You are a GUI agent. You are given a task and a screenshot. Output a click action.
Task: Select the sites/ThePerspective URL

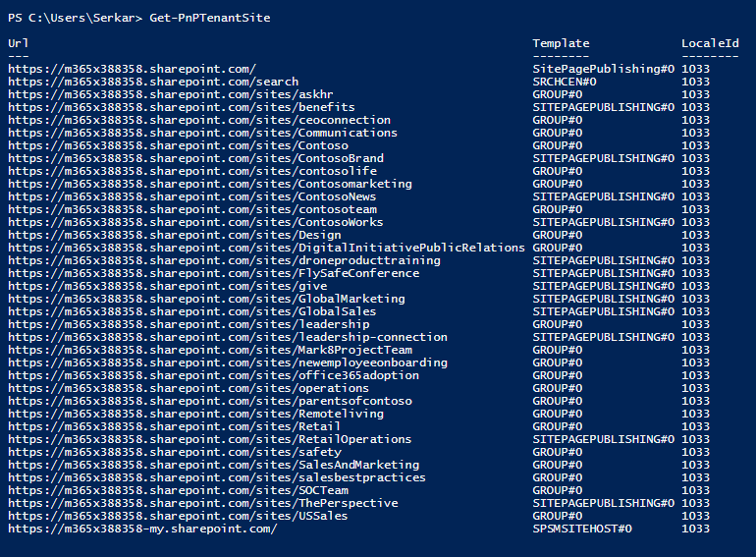point(201,503)
